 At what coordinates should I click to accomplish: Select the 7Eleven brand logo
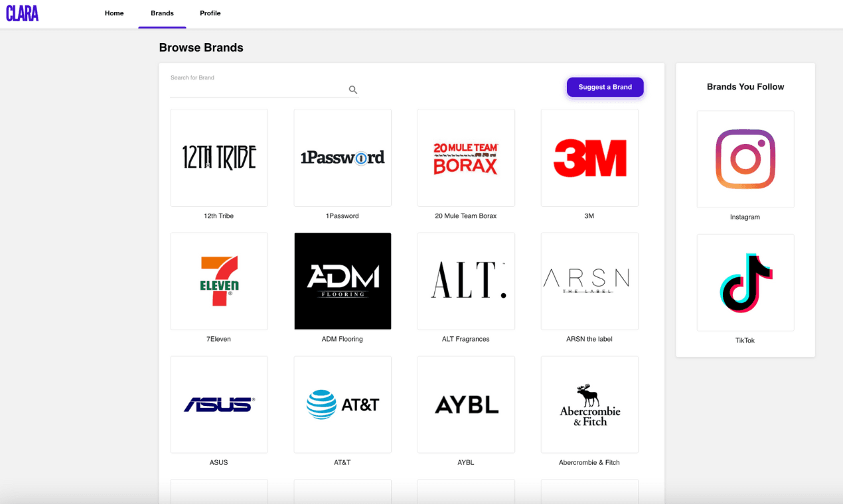pos(219,281)
